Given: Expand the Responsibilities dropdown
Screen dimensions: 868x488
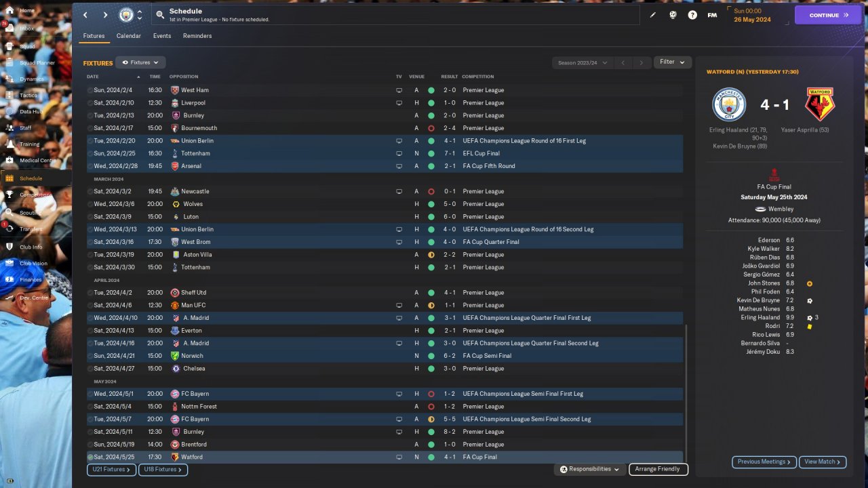Looking at the screenshot, I should 591,469.
